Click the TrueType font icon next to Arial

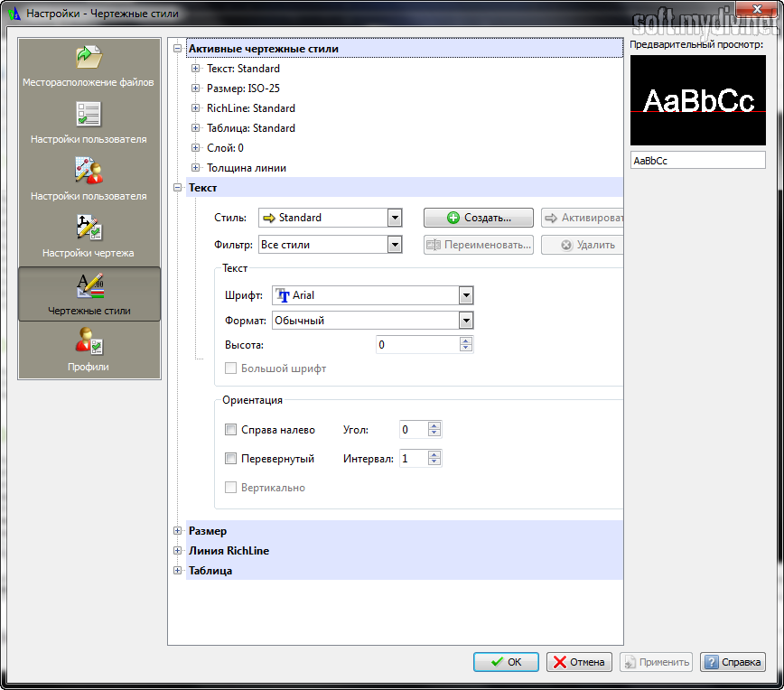point(283,295)
